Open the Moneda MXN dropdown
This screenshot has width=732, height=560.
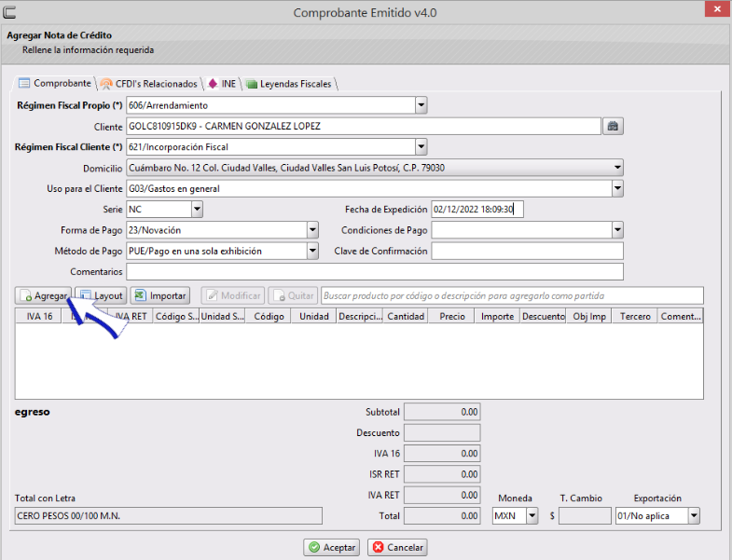(532, 515)
